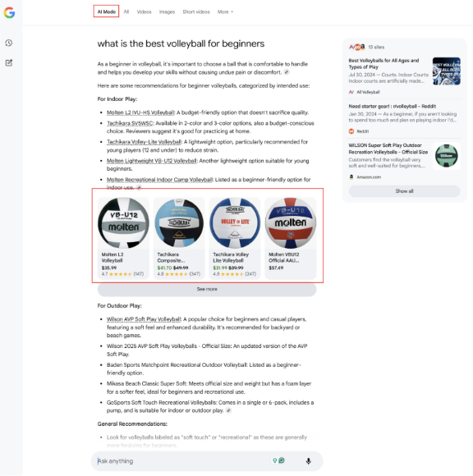Switch to the Videos tab
This screenshot has height=476, width=473.
tap(144, 11)
